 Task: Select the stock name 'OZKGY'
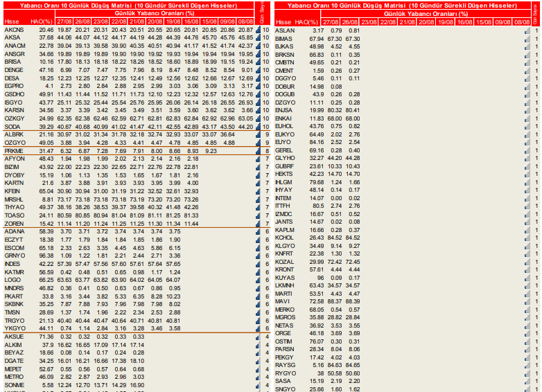click(15, 118)
